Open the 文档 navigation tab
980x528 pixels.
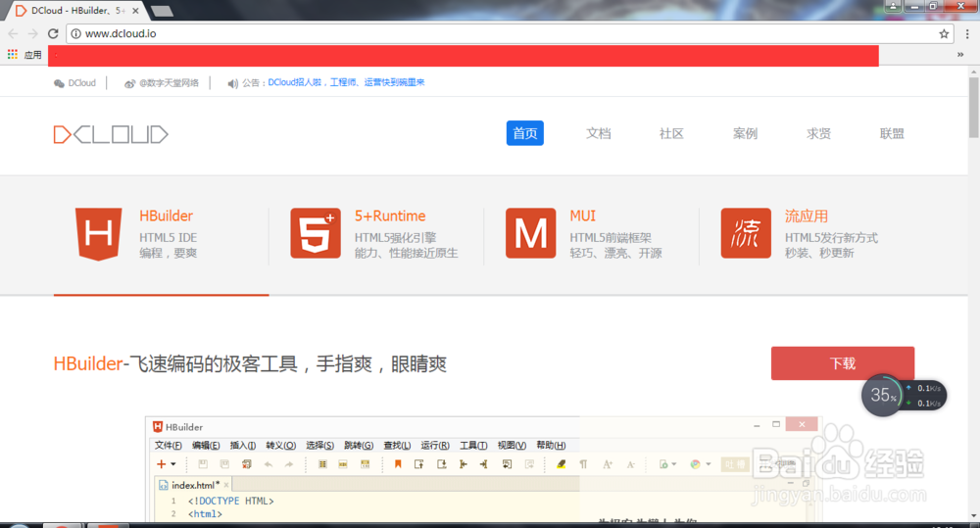598,133
